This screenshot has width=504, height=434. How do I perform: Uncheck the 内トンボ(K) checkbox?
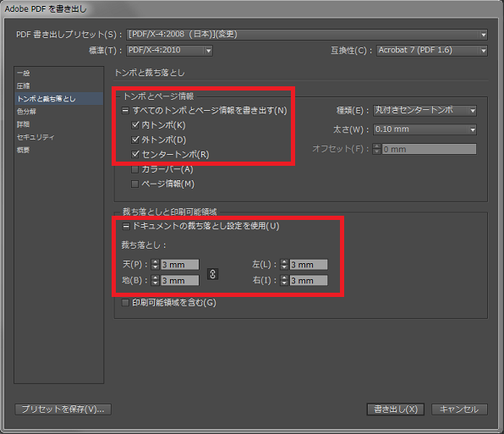click(x=135, y=125)
